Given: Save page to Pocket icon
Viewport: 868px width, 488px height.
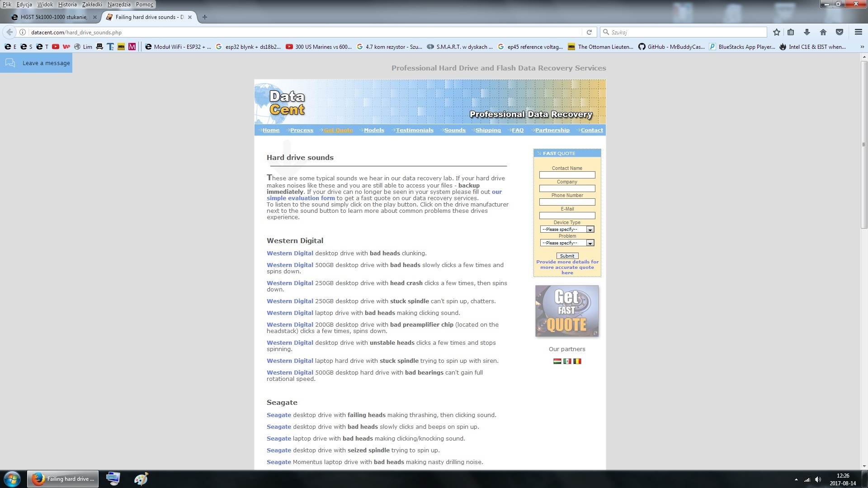Looking at the screenshot, I should pyautogui.click(x=840, y=32).
